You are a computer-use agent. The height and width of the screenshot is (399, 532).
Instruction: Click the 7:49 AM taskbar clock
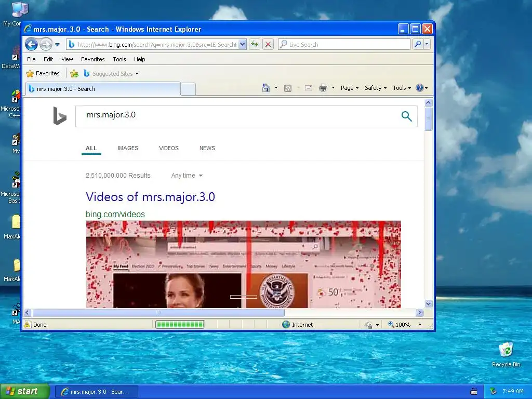pos(513,391)
